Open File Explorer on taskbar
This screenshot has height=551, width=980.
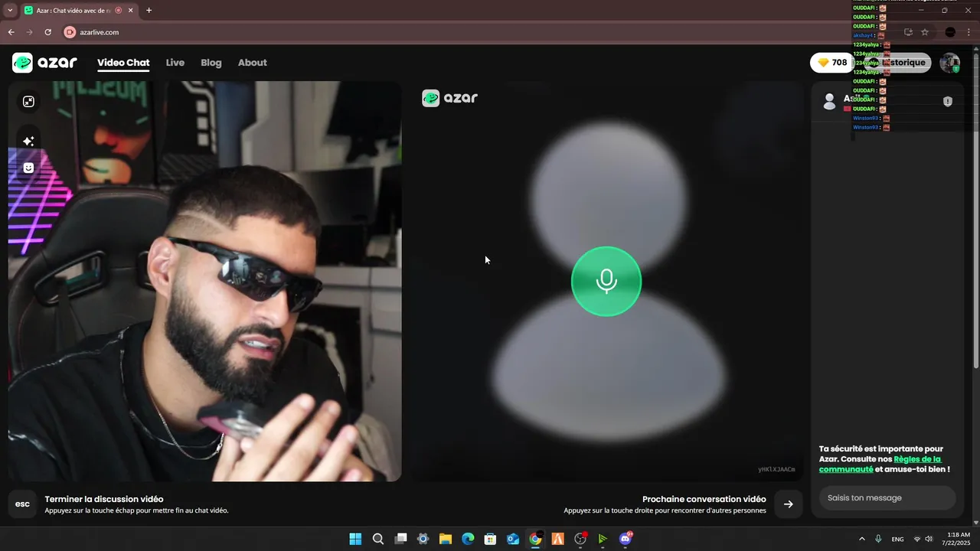445,539
